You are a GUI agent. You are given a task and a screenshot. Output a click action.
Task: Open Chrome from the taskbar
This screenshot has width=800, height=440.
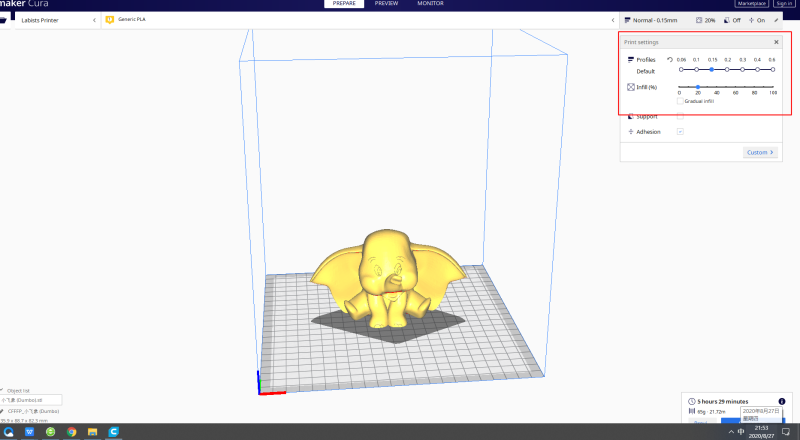coord(72,432)
